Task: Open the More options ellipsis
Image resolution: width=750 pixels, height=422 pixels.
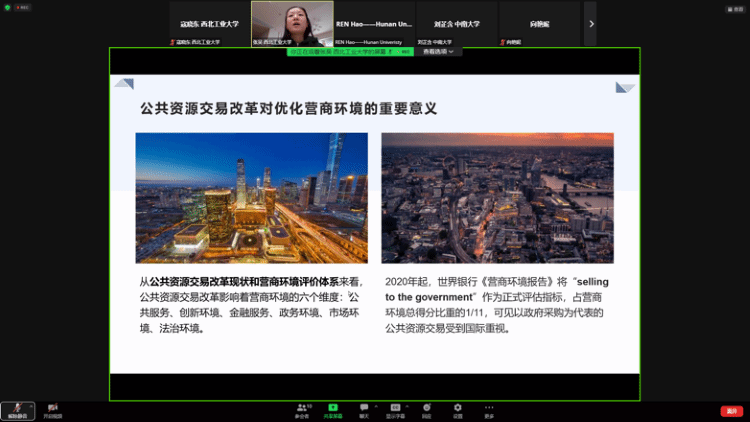Action: (x=489, y=409)
